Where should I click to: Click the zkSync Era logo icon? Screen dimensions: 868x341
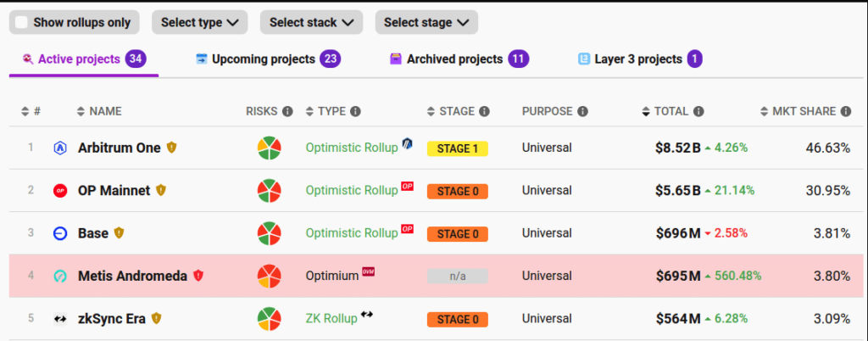60,319
